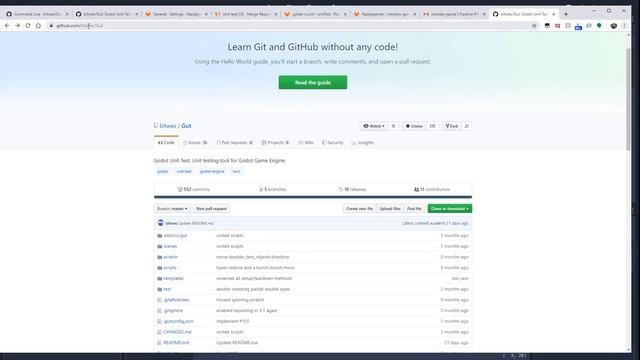Open the Pull requests tab
Screen dimensions: 640x360
pos(234,142)
